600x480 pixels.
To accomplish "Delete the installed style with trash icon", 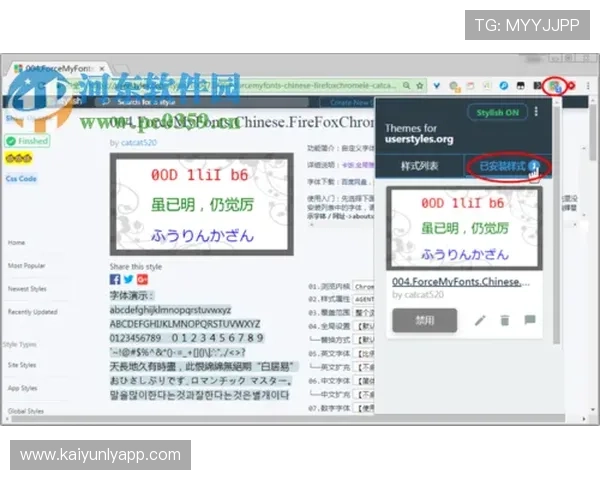I will click(x=505, y=320).
